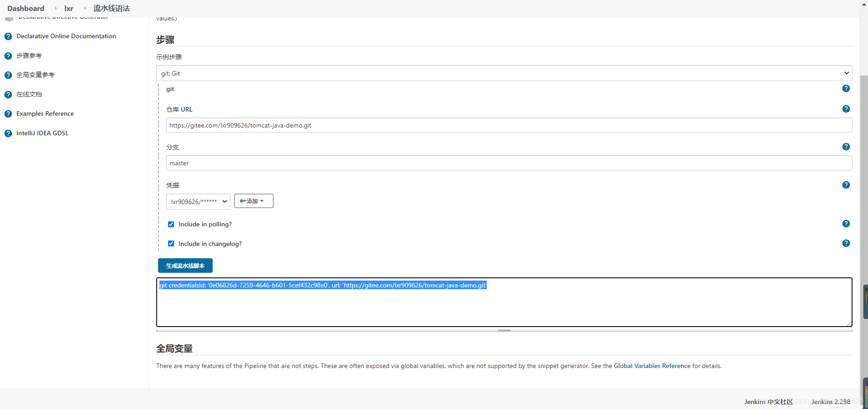Click help icon beside 步骤参考 sidebar link
The width and height of the screenshot is (868, 409).
[x=8, y=56]
